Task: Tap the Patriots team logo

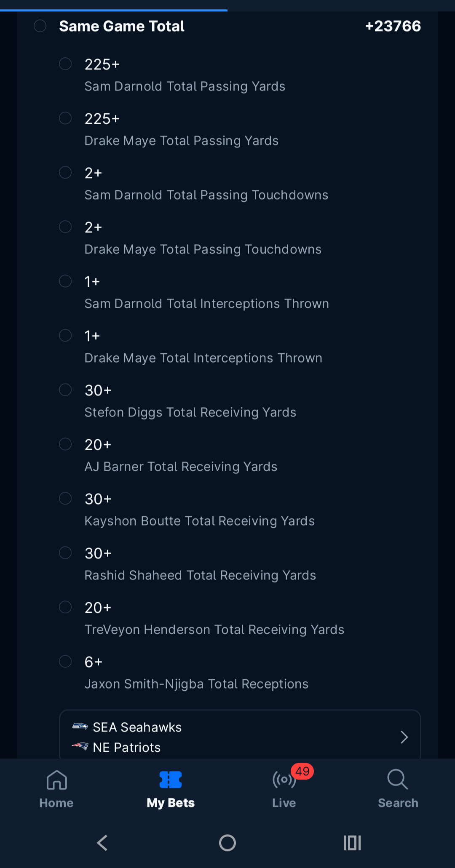Action: click(80, 747)
